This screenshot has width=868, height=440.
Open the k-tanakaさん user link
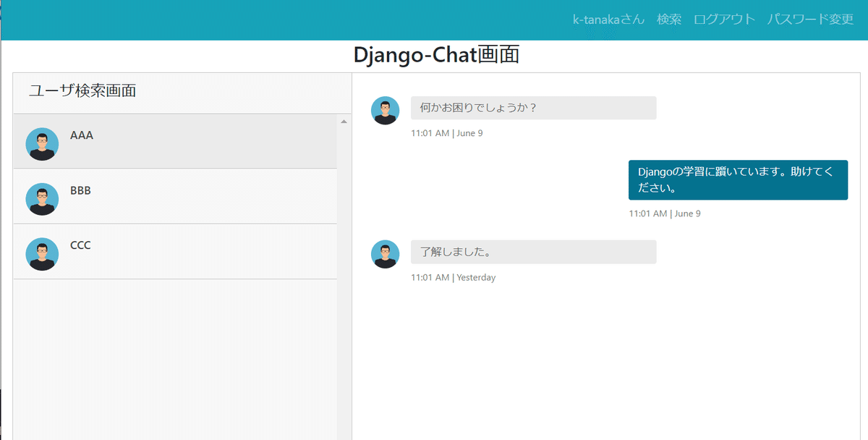(608, 20)
